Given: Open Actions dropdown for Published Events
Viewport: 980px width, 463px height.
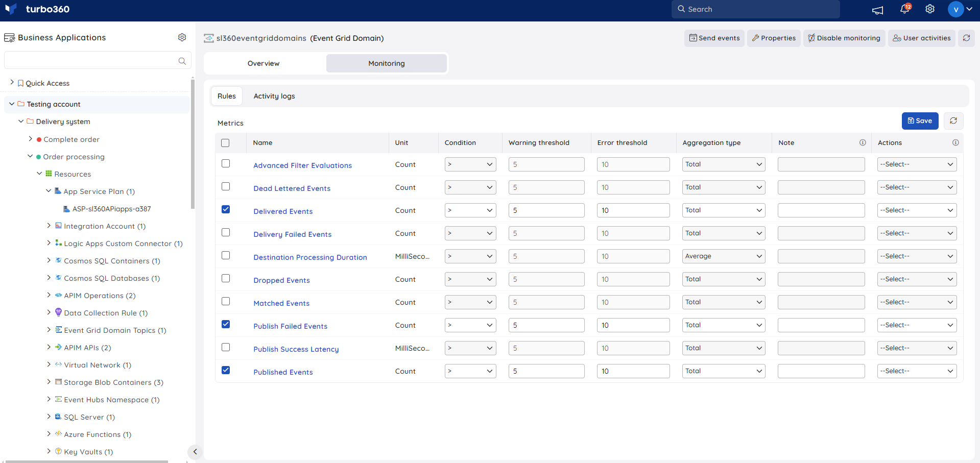Looking at the screenshot, I should click(x=917, y=371).
